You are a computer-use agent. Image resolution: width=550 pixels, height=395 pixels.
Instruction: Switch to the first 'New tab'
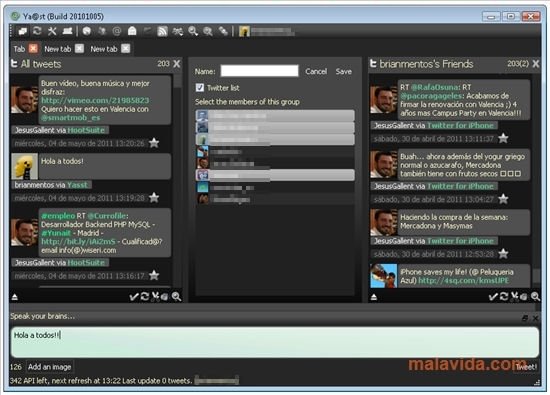click(x=58, y=49)
